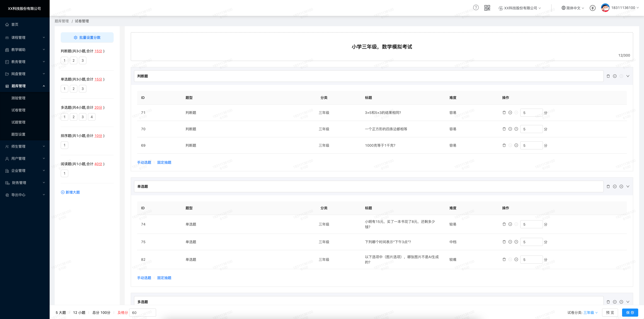Click the help question mark icon

[x=476, y=8]
